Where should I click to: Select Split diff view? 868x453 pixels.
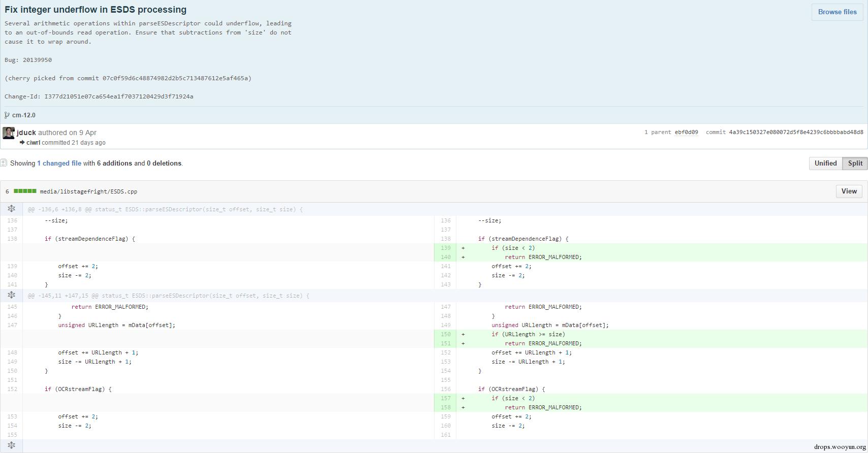855,163
